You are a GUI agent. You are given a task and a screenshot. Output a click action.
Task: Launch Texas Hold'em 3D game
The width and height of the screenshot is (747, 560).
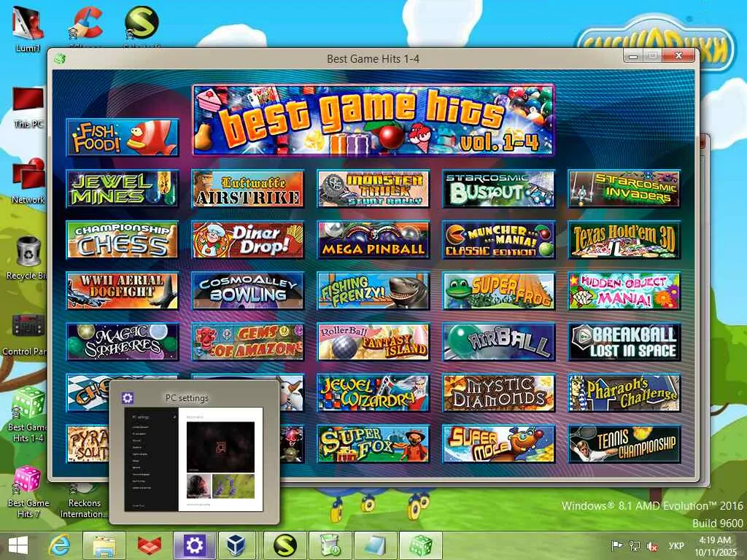pos(624,240)
